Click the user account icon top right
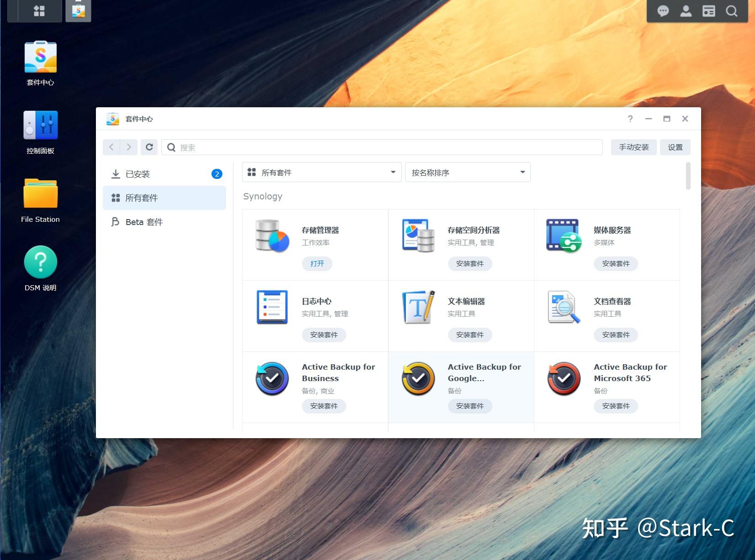This screenshot has width=755, height=560. (686, 11)
